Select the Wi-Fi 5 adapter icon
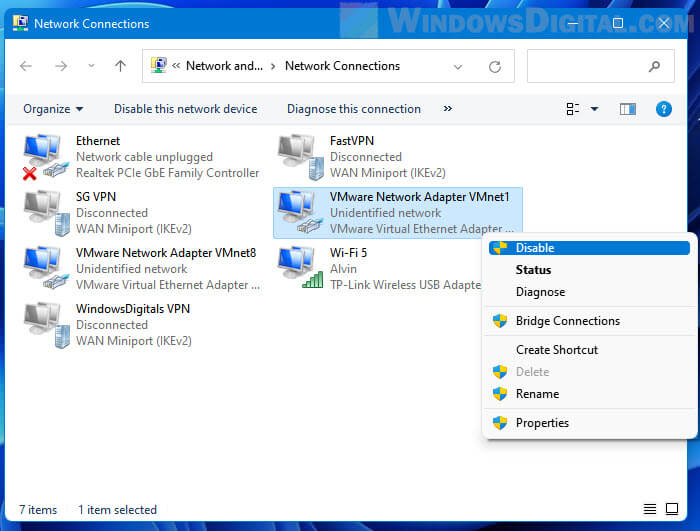700x531 pixels. [300, 268]
